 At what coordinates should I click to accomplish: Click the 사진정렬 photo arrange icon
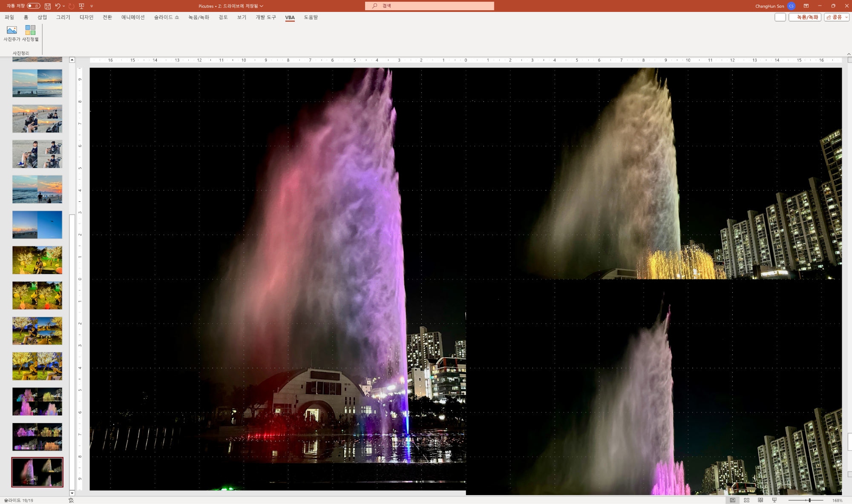coord(30,30)
